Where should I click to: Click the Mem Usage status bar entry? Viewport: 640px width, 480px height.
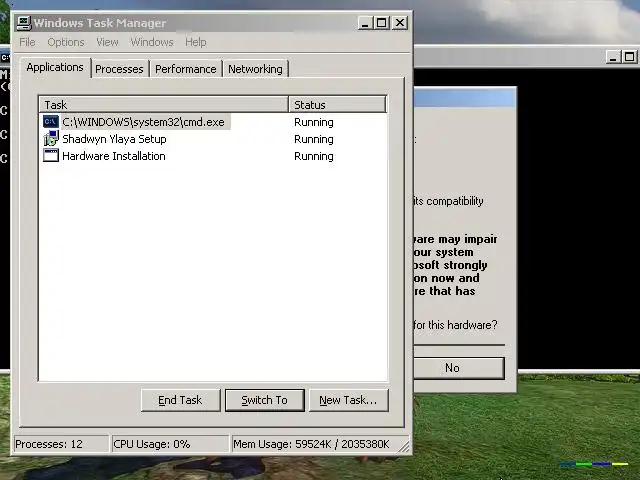[x=316, y=444]
